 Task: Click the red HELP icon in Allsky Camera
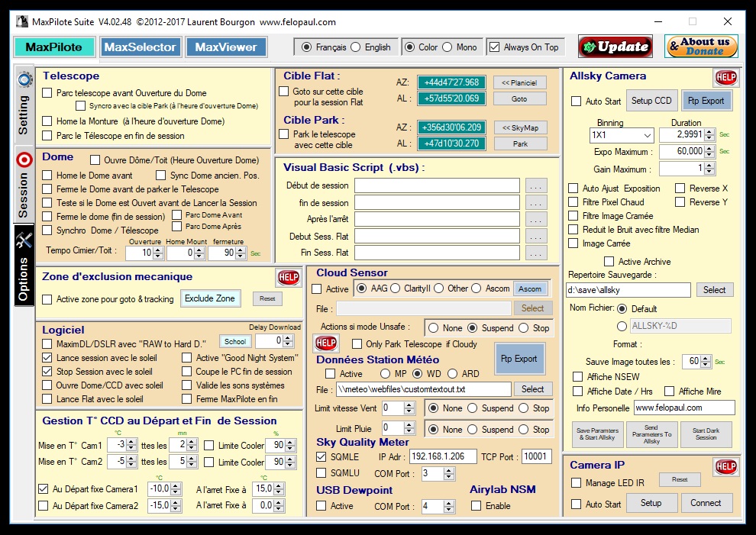point(725,78)
